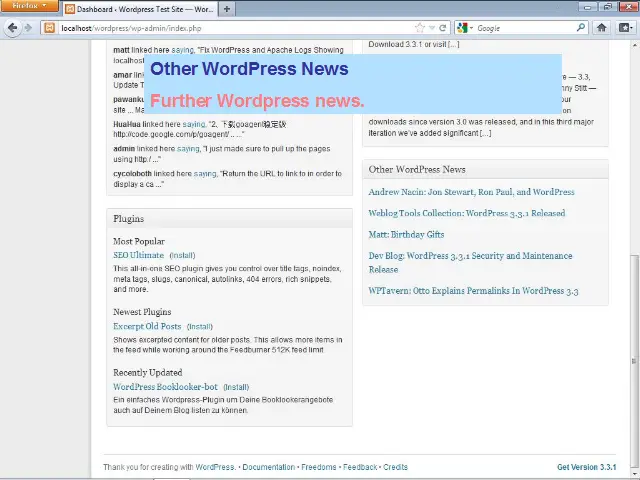Minimize the Firefox window
Viewport: 640px width, 480px height.
pyautogui.click(x=588, y=7)
